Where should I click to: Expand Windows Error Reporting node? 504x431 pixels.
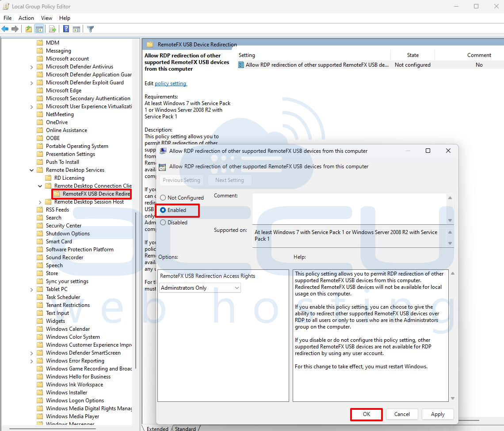(x=31, y=361)
